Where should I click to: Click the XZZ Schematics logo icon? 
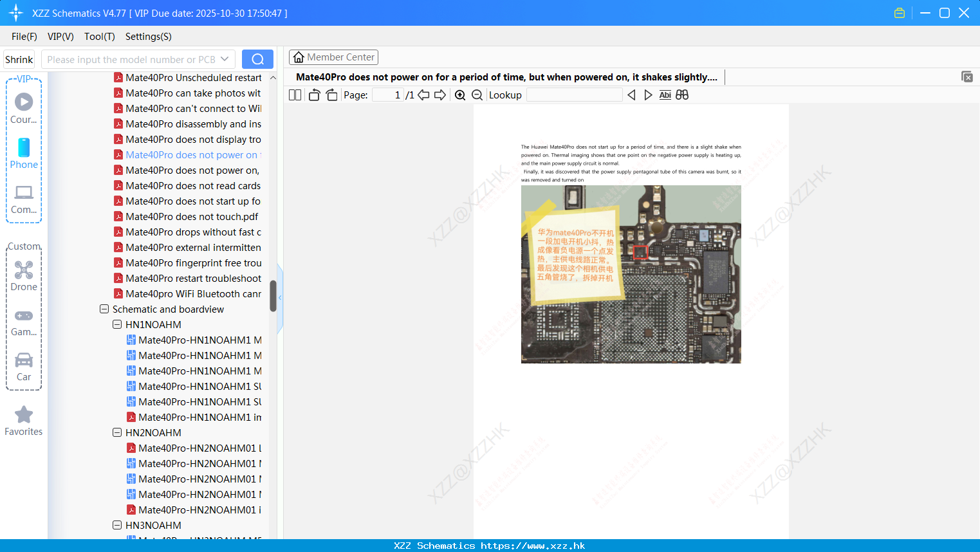pos(16,13)
